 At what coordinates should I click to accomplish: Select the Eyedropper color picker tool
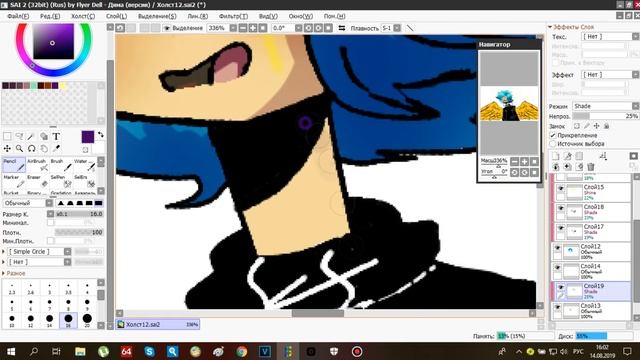click(x=56, y=149)
